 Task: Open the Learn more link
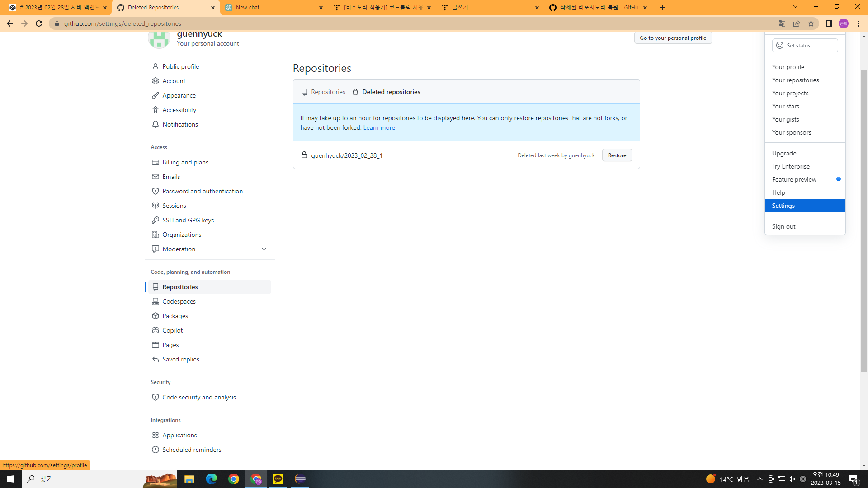coord(379,127)
